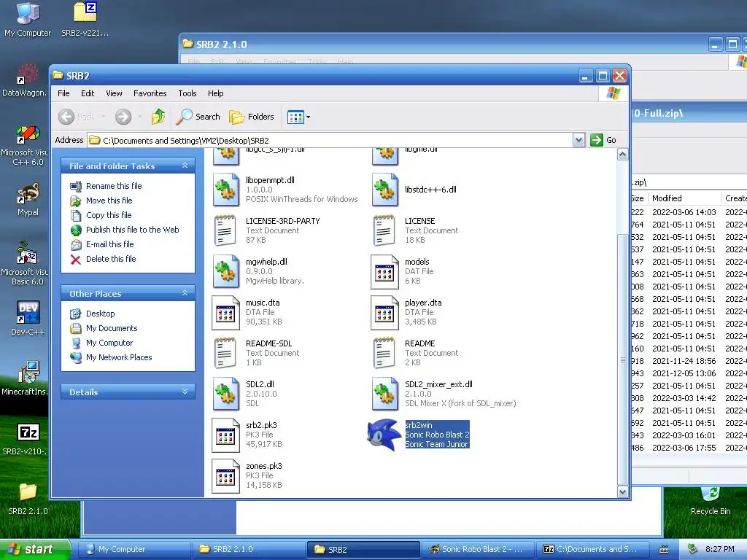Open the Search toolbar tool
This screenshot has width=747, height=560.
198,117
